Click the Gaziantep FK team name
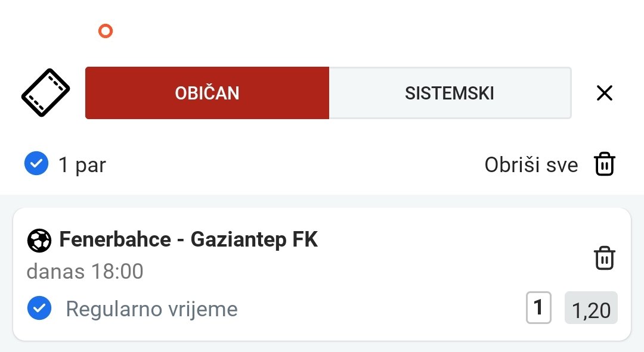This screenshot has height=352, width=644. point(254,239)
